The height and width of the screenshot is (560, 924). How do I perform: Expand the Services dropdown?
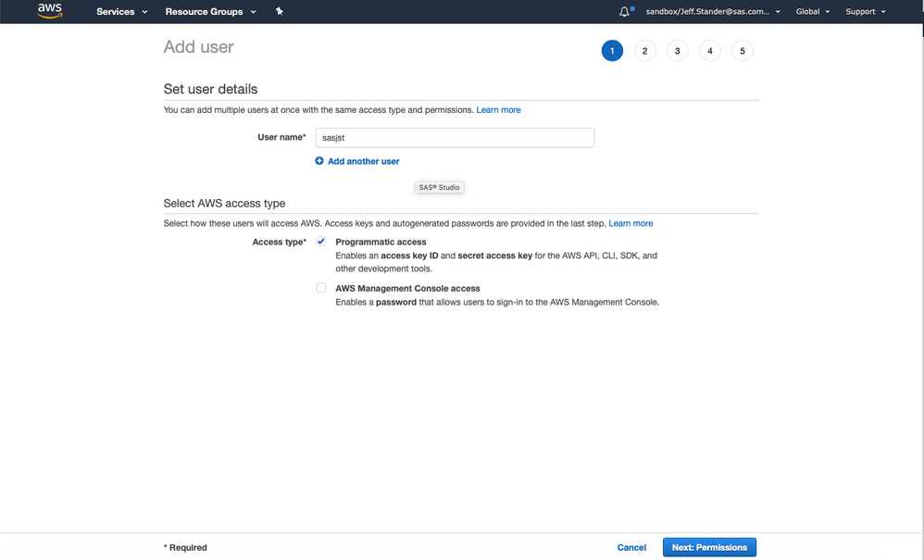pos(122,12)
